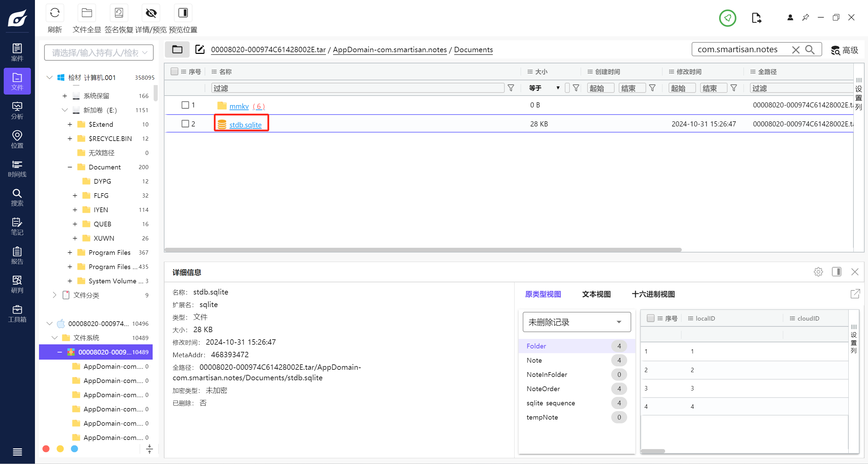Click the 刷新 refresh toolbar icon
Viewport: 868px width, 464px height.
pyautogui.click(x=55, y=13)
